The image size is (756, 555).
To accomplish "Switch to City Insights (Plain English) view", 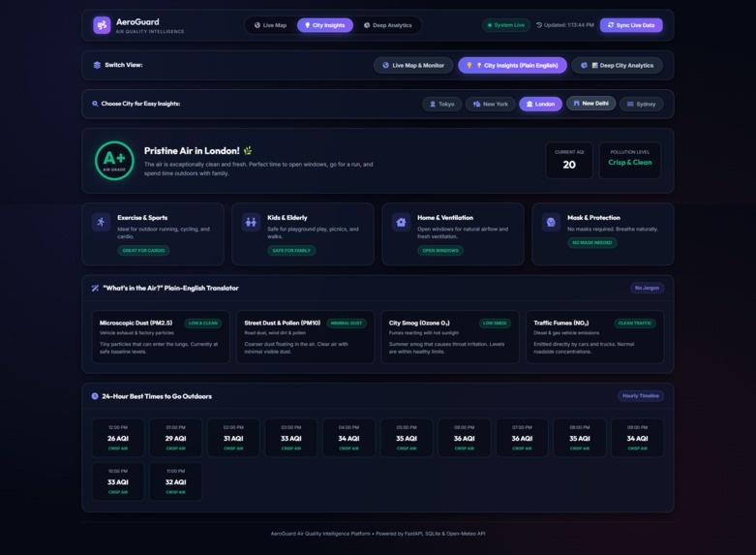I will pyautogui.click(x=512, y=65).
